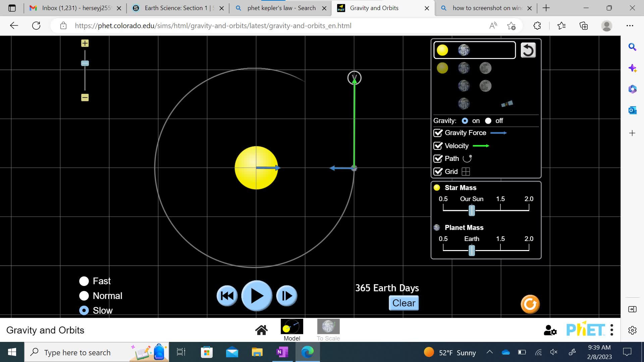Uncheck the Gravity Force checkbox
Image resolution: width=644 pixels, height=362 pixels.
tap(438, 133)
